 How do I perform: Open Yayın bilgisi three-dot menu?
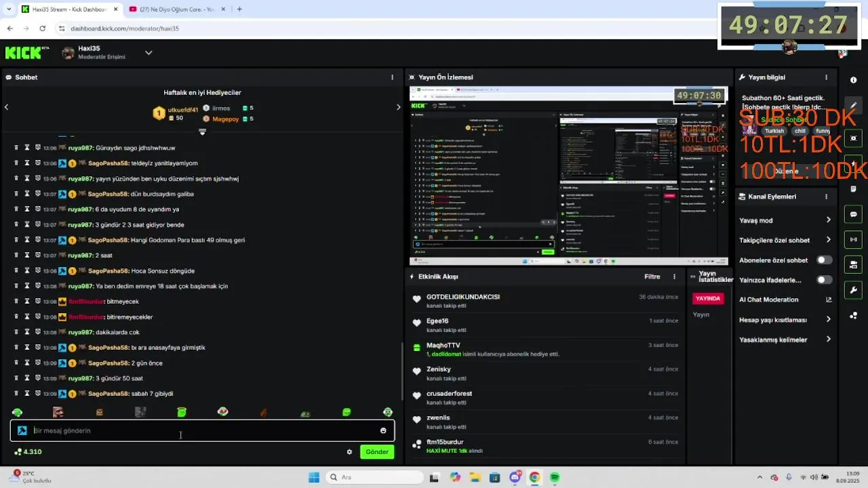pyautogui.click(x=826, y=77)
